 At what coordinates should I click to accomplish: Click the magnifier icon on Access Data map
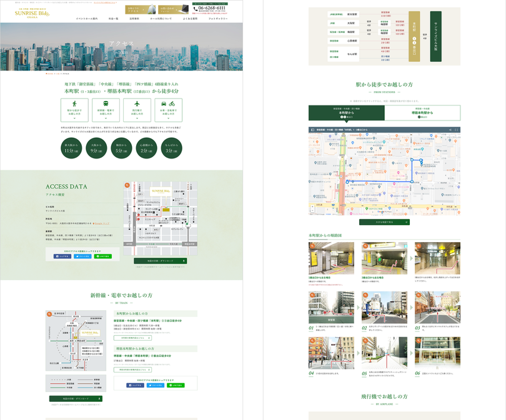pyautogui.click(x=127, y=185)
